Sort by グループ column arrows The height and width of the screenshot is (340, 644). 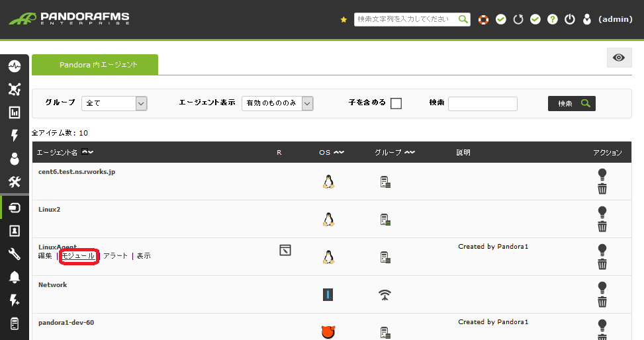[x=410, y=152]
